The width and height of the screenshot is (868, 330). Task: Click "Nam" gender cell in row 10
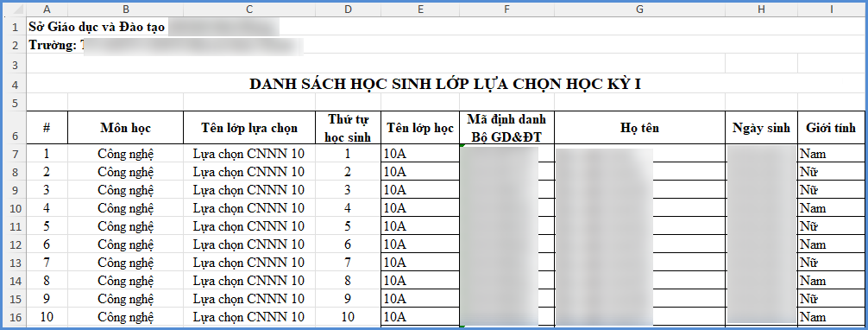click(x=832, y=208)
